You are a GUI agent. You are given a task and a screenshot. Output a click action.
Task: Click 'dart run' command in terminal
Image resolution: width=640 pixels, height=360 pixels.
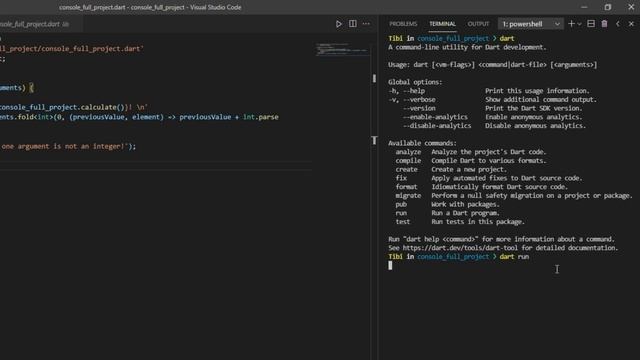point(514,257)
